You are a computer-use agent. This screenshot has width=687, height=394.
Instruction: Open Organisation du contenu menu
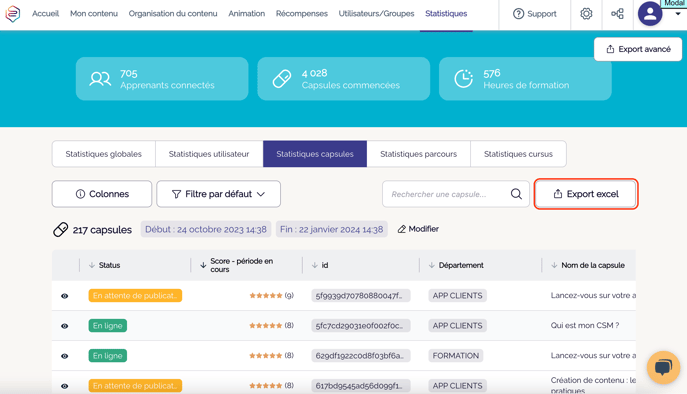pos(173,14)
